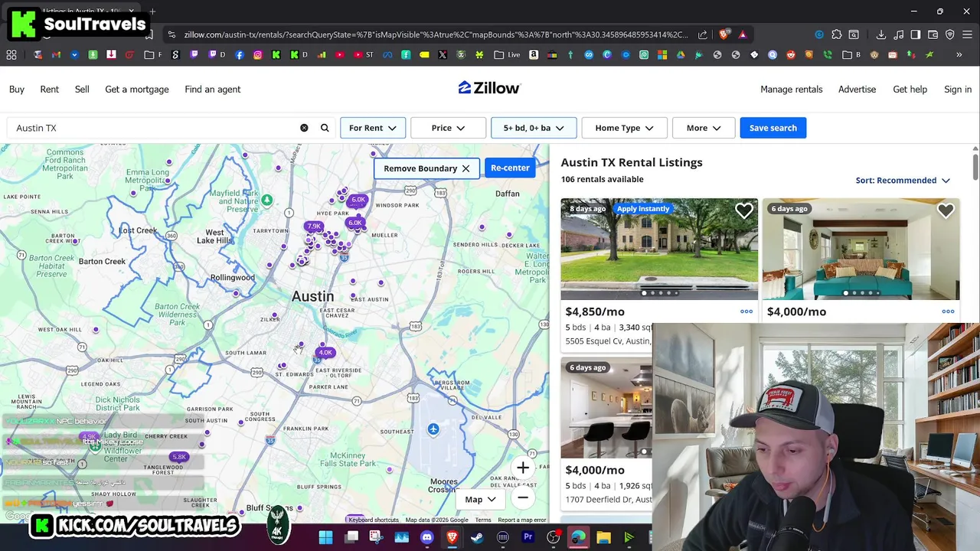Click Report a map error

pyautogui.click(x=522, y=520)
